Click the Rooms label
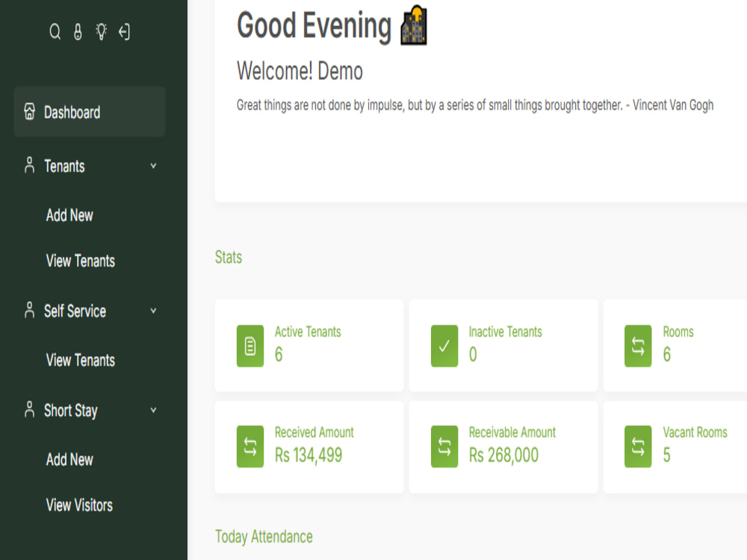The height and width of the screenshot is (560, 747). click(678, 332)
